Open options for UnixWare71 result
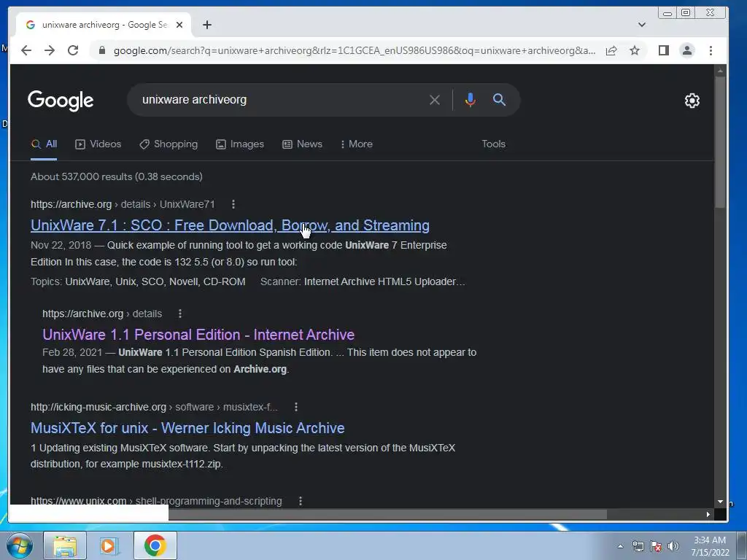This screenshot has height=560, width=747. point(233,204)
